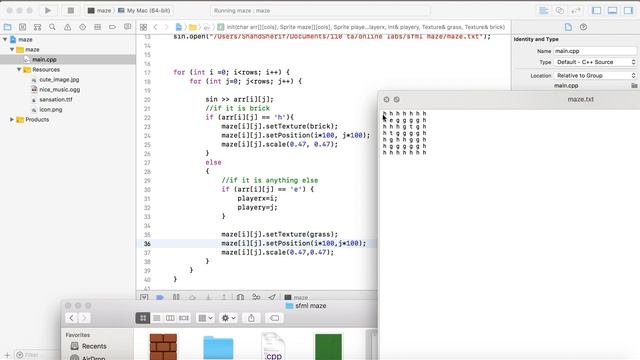Switch Finder to list view

(157, 318)
